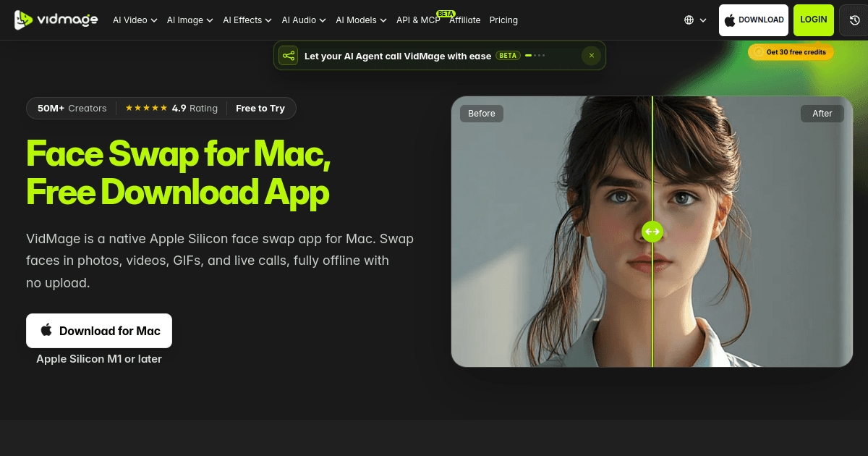Click the Apple Silicon M1 or later note
Viewport: 868px width, 456px height.
point(99,359)
